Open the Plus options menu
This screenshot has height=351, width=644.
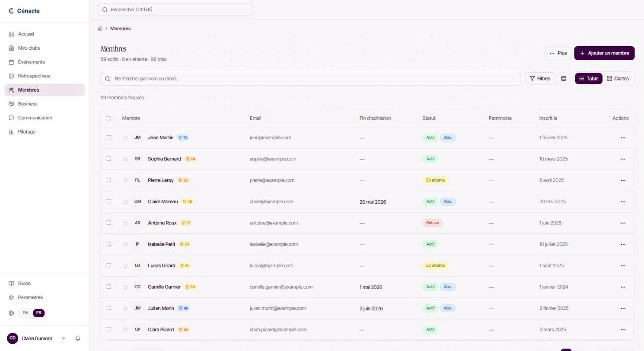(x=558, y=53)
